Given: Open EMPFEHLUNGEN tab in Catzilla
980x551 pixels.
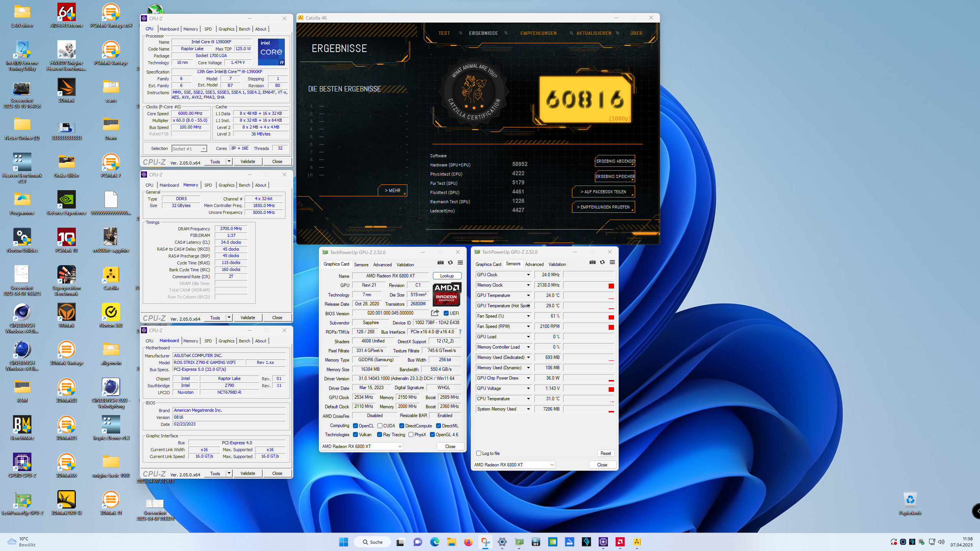Looking at the screenshot, I should coord(538,33).
